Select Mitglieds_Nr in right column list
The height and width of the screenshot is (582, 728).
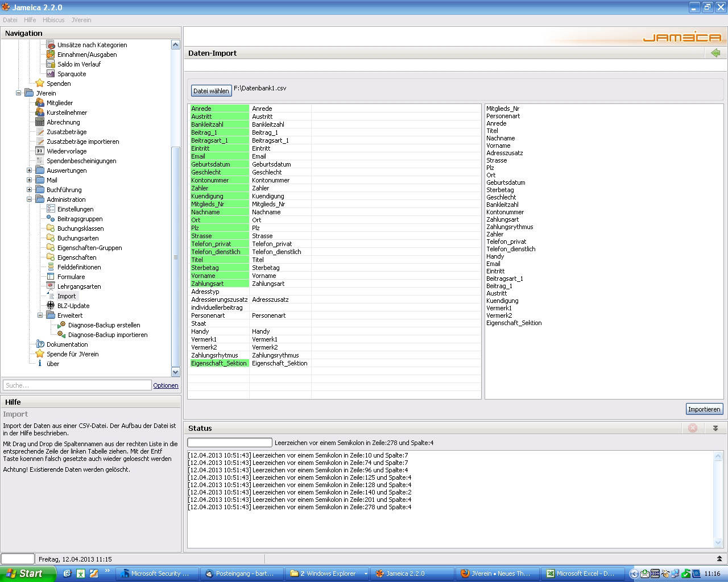click(x=503, y=109)
